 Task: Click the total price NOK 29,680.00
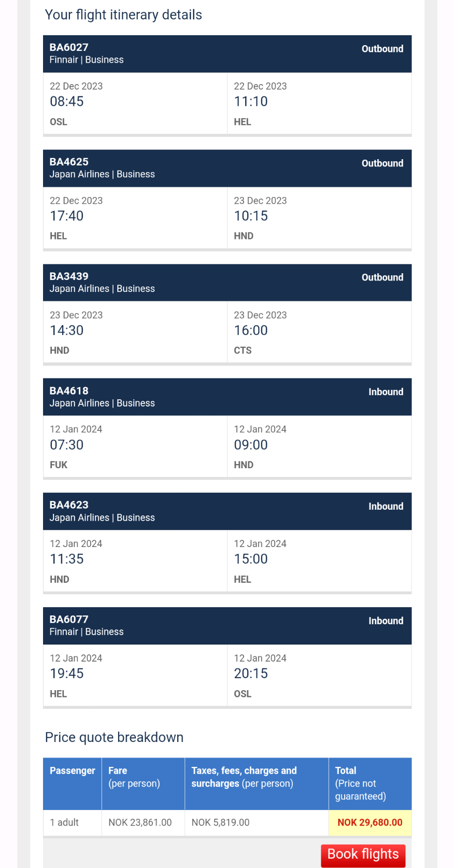tap(370, 822)
